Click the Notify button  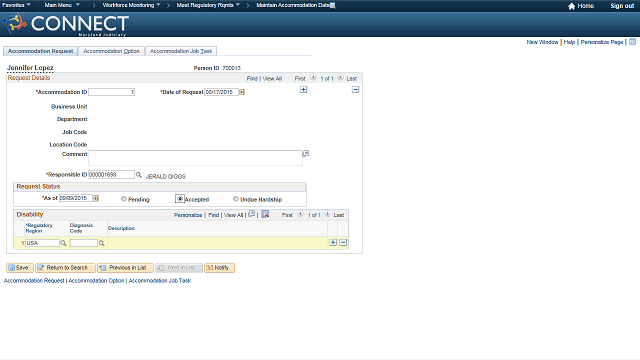(220, 268)
